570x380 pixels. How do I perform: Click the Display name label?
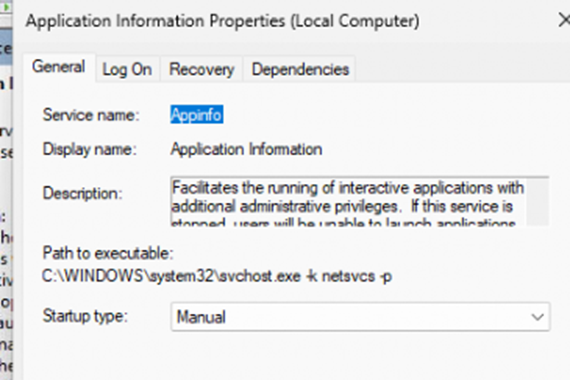pos(89,149)
